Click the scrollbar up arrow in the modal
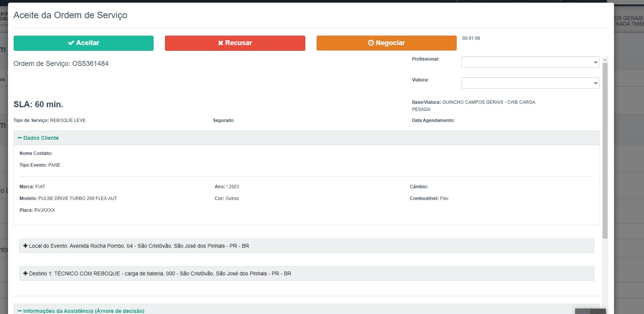The width and height of the screenshot is (644, 314). point(605,60)
